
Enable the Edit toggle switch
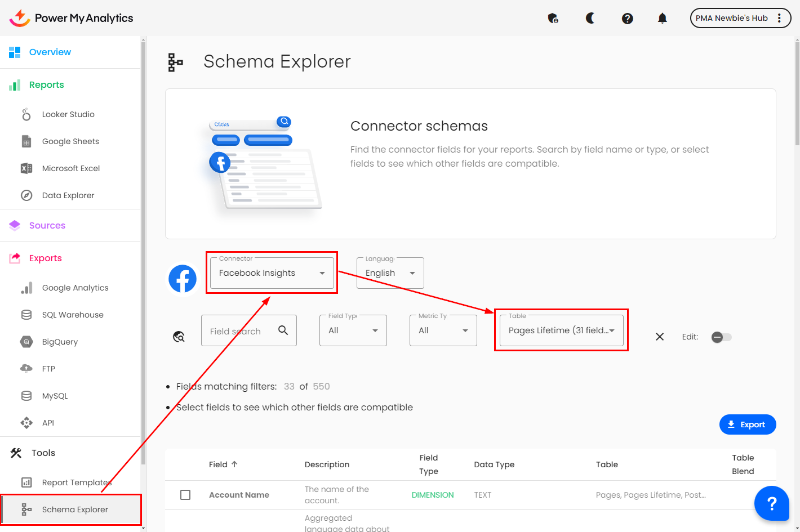(x=721, y=337)
